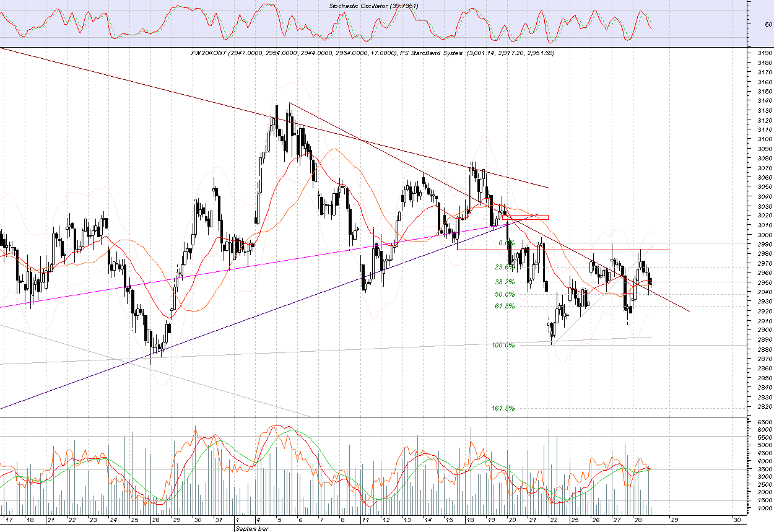Select the 100.0% Fibonacci level label
Image resolution: width=774 pixels, height=532 pixels.
(503, 345)
